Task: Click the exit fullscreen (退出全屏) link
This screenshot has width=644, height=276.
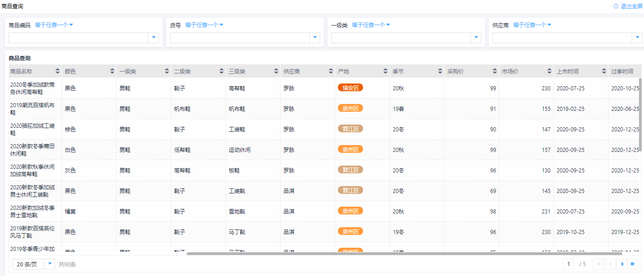Action: click(628, 6)
